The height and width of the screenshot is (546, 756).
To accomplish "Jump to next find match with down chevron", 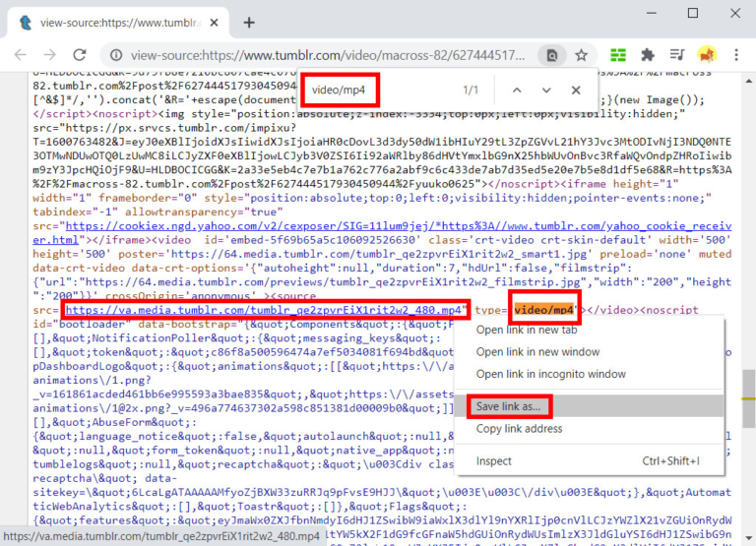I will [546, 91].
